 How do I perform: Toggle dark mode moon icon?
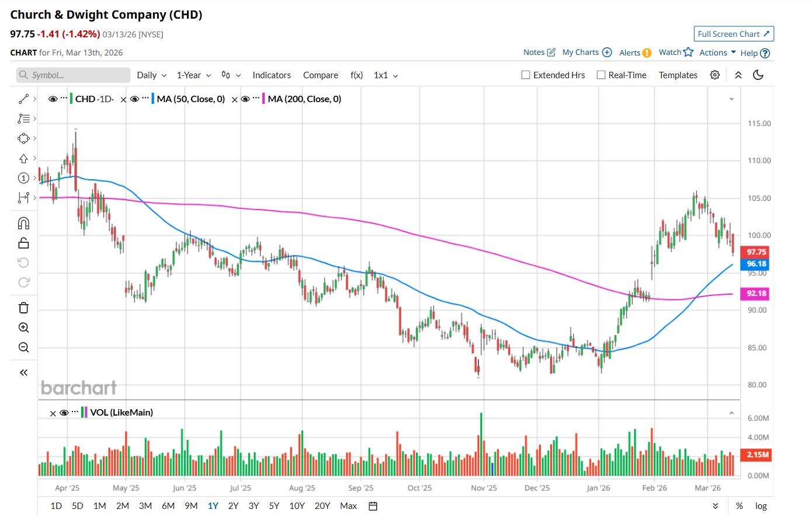pyautogui.click(x=758, y=75)
